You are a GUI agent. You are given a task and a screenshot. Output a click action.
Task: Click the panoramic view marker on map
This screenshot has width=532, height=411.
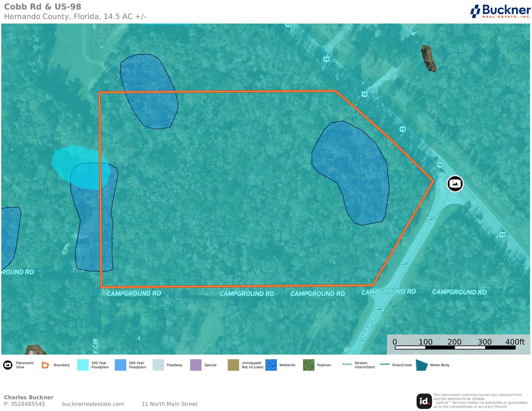(455, 184)
